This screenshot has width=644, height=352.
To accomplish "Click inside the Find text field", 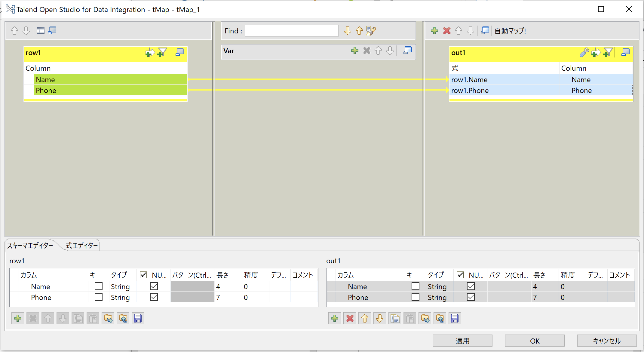I will pyautogui.click(x=291, y=30).
